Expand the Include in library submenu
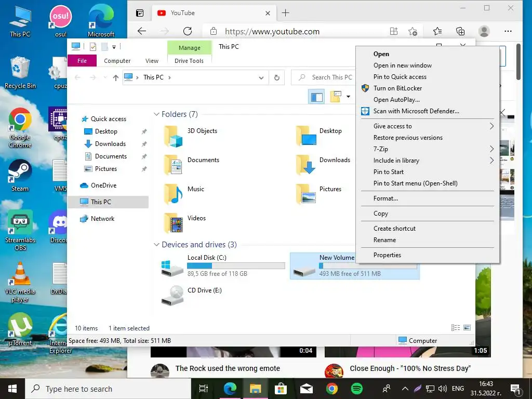Viewport: 532px width, 399px height. [x=428, y=161]
